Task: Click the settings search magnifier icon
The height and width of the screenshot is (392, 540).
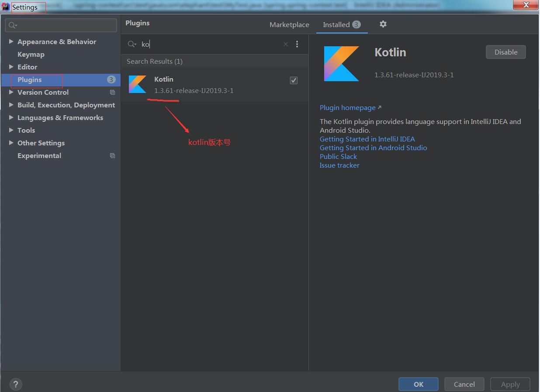Action: point(13,25)
